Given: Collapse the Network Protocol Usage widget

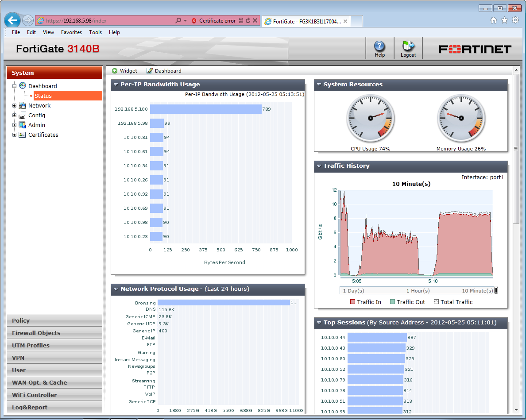Looking at the screenshot, I should tap(116, 289).
